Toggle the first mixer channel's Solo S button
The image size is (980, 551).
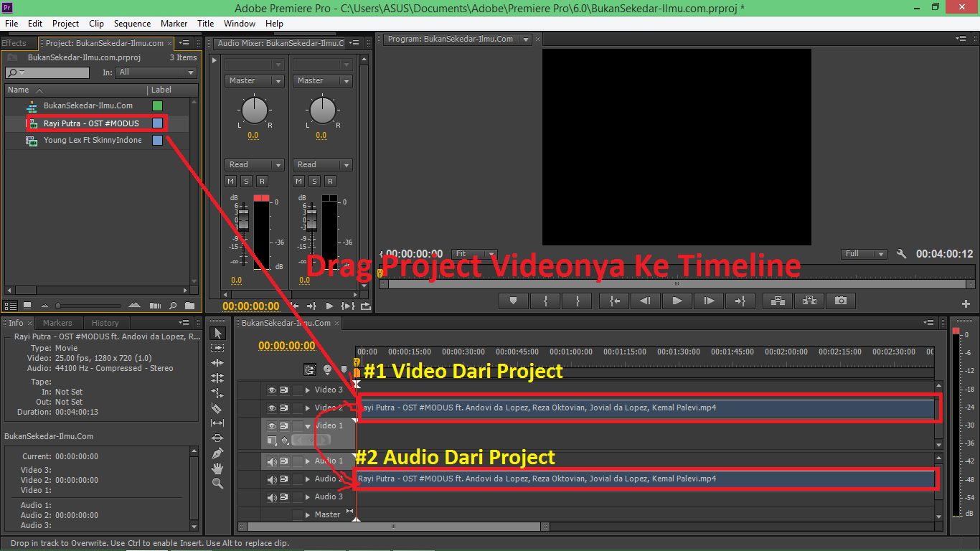pos(246,182)
